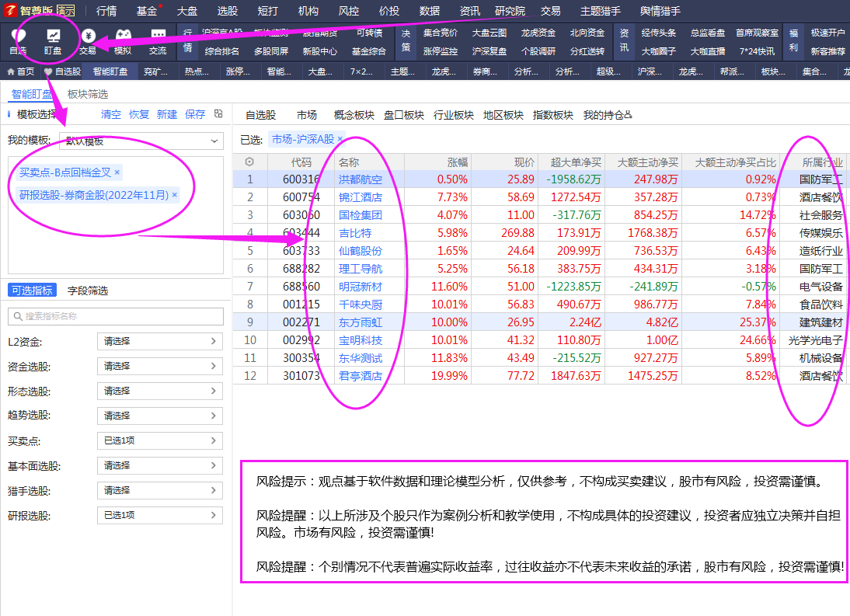Expand the 资金选股 selector
This screenshot has height=616, width=850.
click(x=160, y=366)
